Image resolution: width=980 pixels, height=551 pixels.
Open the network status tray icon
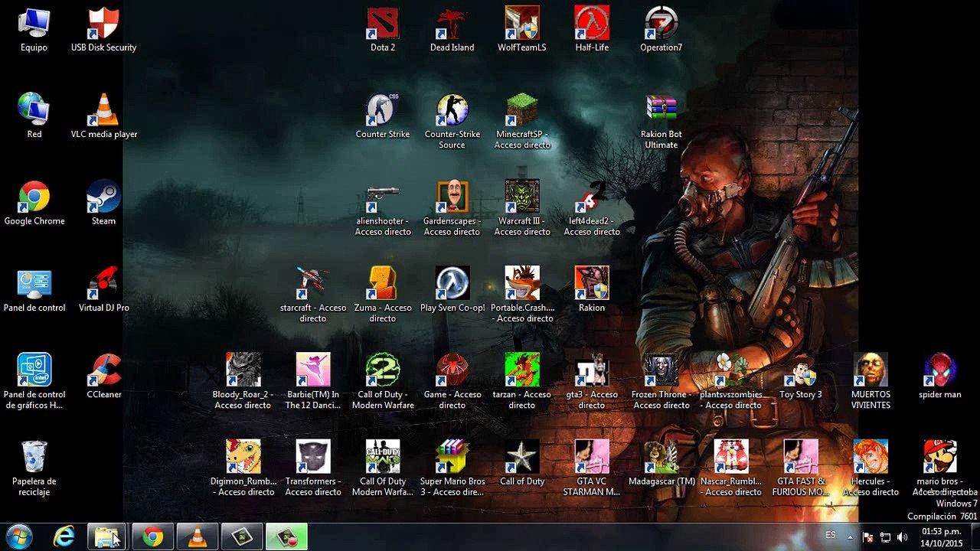pos(885,537)
